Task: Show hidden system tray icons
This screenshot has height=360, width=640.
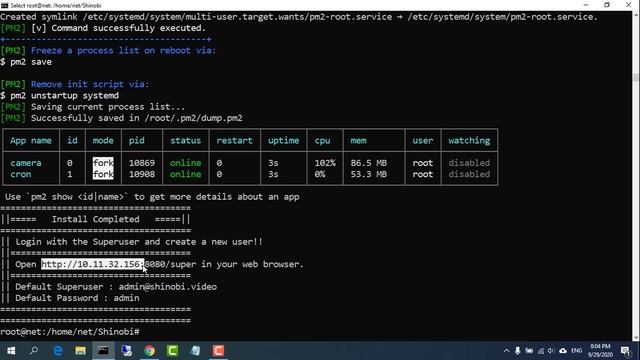Action: (507, 351)
